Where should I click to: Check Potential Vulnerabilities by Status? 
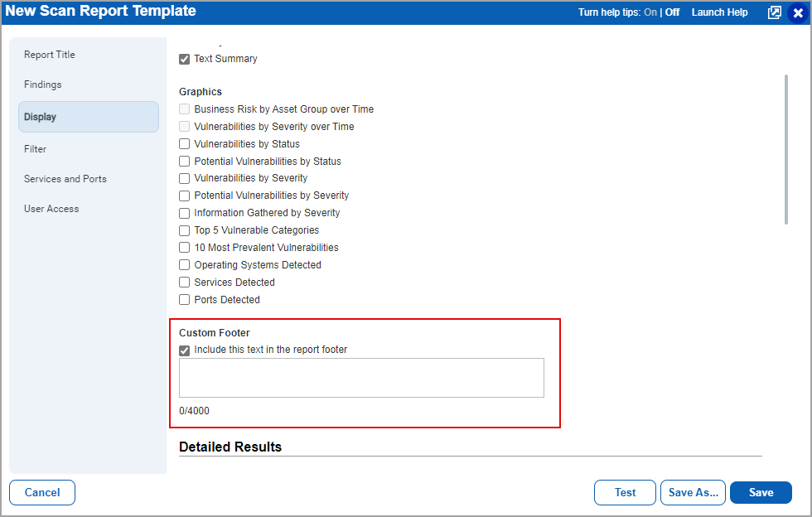(x=184, y=161)
